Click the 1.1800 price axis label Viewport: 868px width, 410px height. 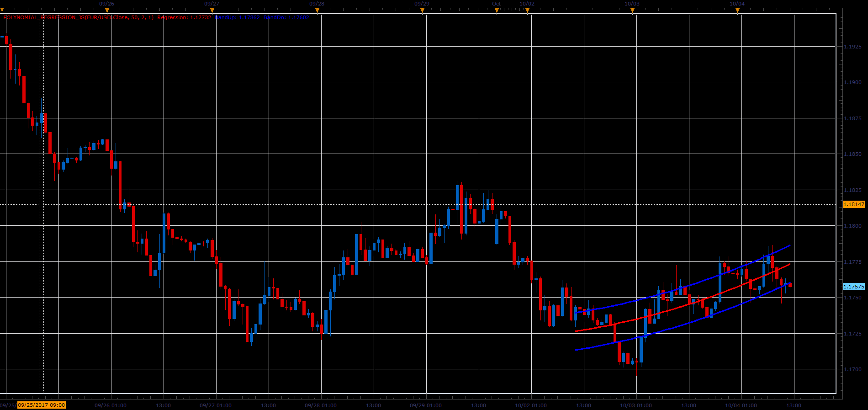[852, 226]
